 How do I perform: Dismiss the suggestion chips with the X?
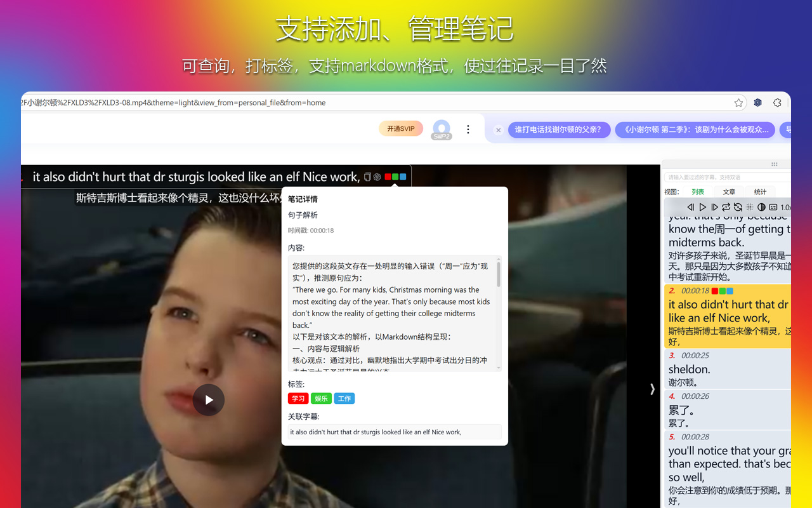pos(499,130)
